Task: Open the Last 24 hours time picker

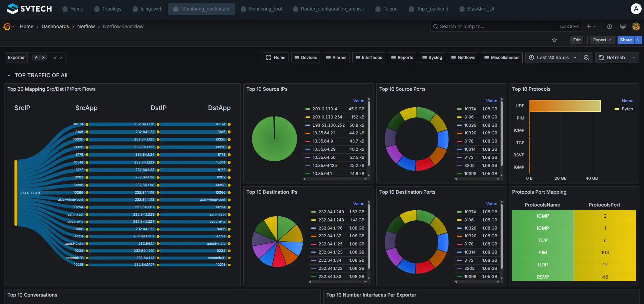Action: pyautogui.click(x=552, y=58)
